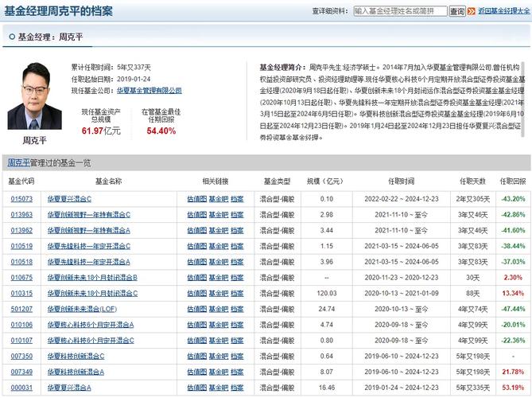The height and width of the screenshot is (398, 532).
Task: Open fund code 007350
Action: pos(21,357)
